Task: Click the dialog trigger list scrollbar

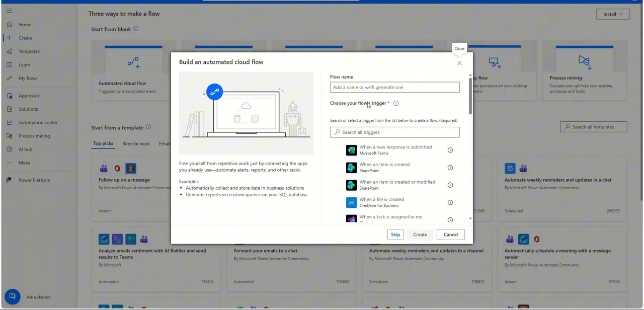Action: (x=470, y=96)
